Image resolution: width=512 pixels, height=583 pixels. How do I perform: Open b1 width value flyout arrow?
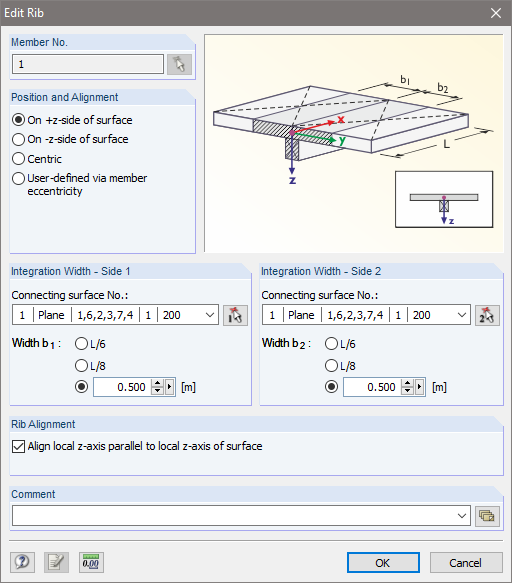tap(170, 387)
